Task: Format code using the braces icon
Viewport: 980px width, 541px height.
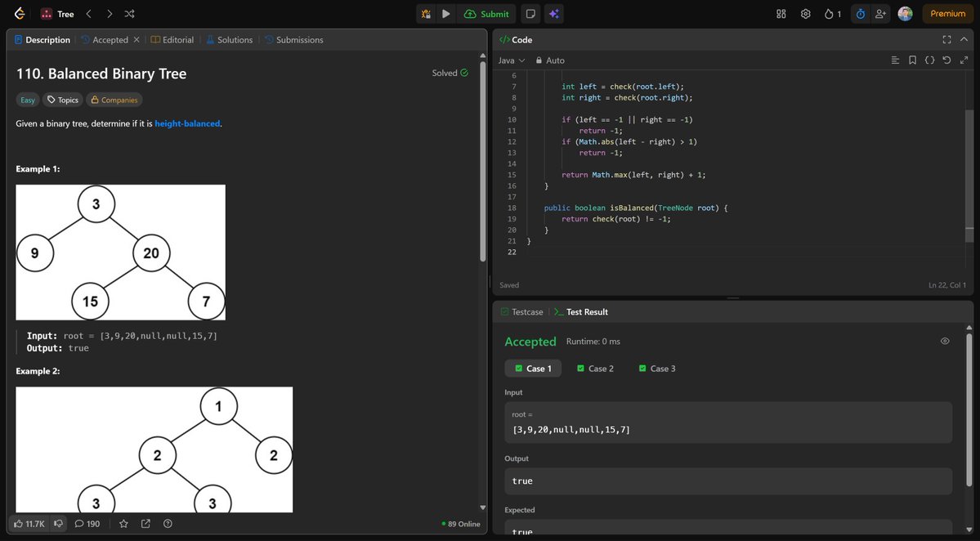Action: (929, 60)
